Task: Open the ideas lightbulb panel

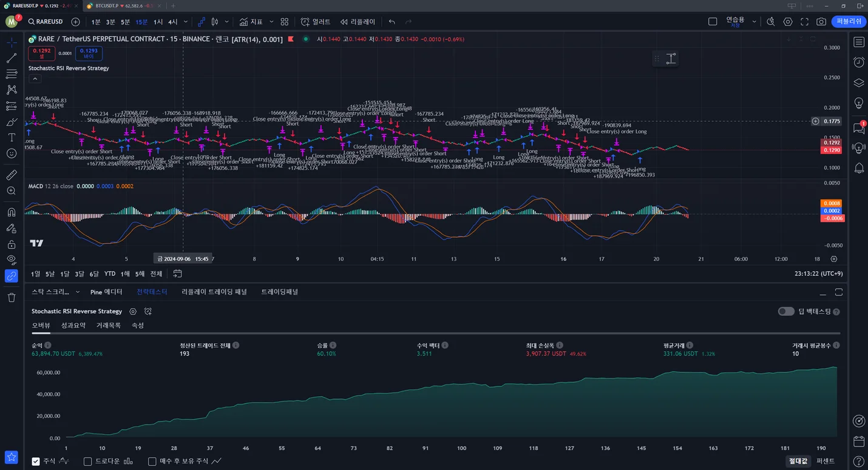Action: (859, 103)
